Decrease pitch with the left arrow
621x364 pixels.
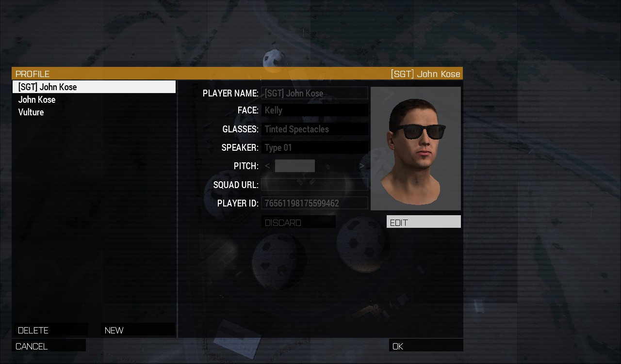pos(267,166)
